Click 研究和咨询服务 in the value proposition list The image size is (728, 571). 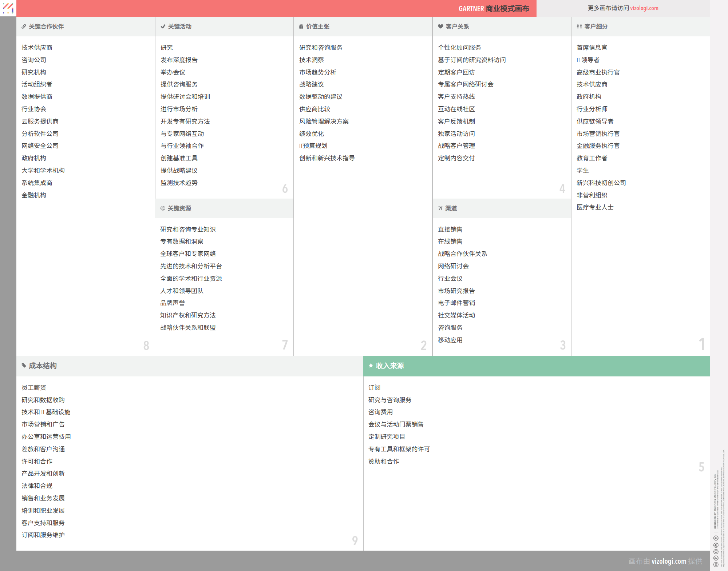pyautogui.click(x=321, y=48)
